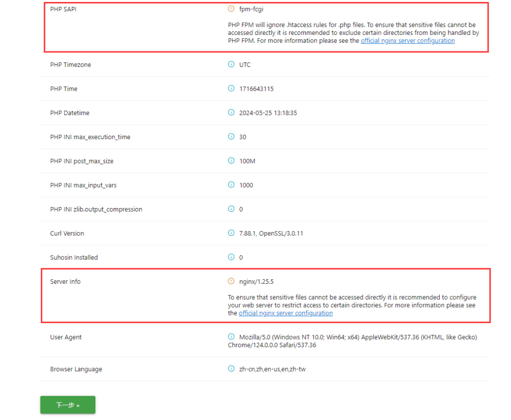
Task: Click the 2024-05-25 13:18:35 datetime value
Action: [268, 113]
